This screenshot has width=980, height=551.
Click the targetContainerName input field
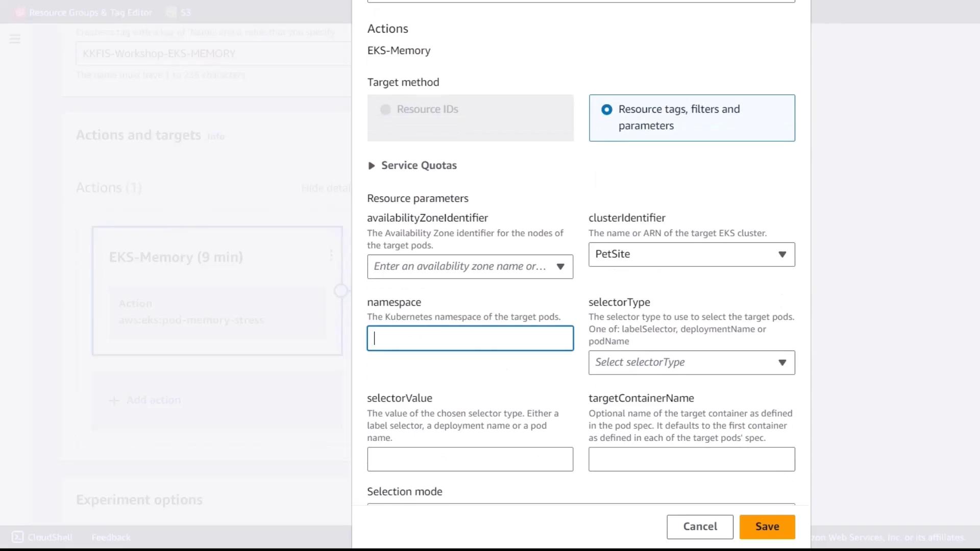pos(691,459)
